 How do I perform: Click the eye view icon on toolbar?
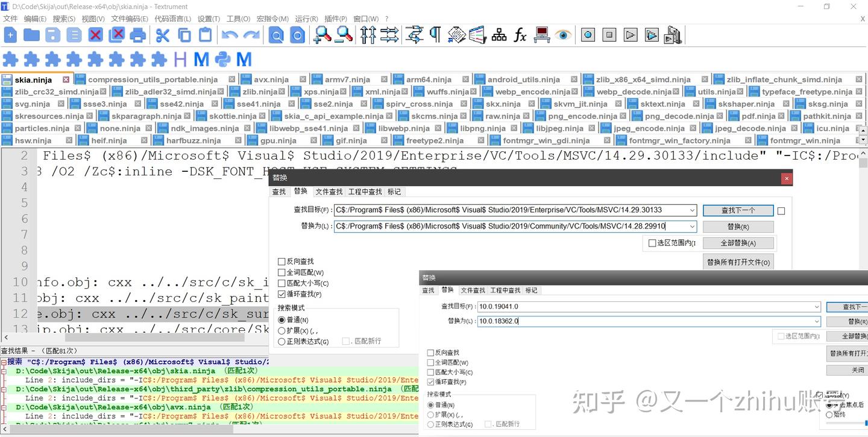click(563, 34)
